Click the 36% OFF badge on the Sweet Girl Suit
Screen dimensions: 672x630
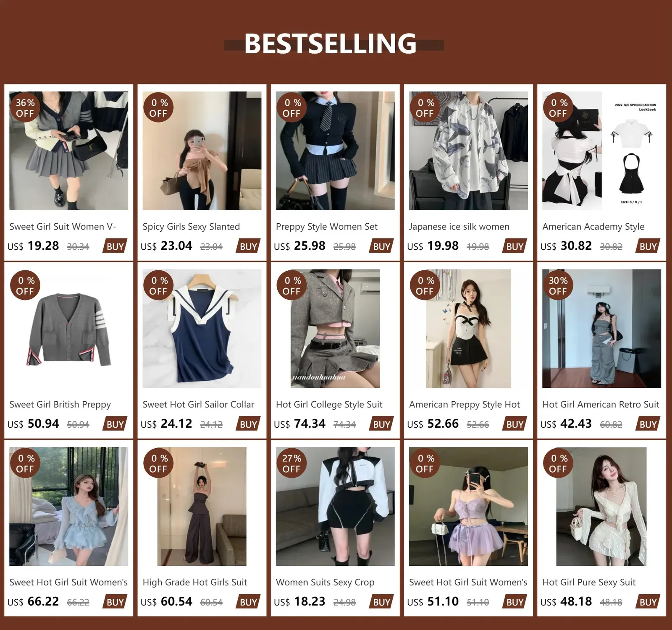pos(25,108)
